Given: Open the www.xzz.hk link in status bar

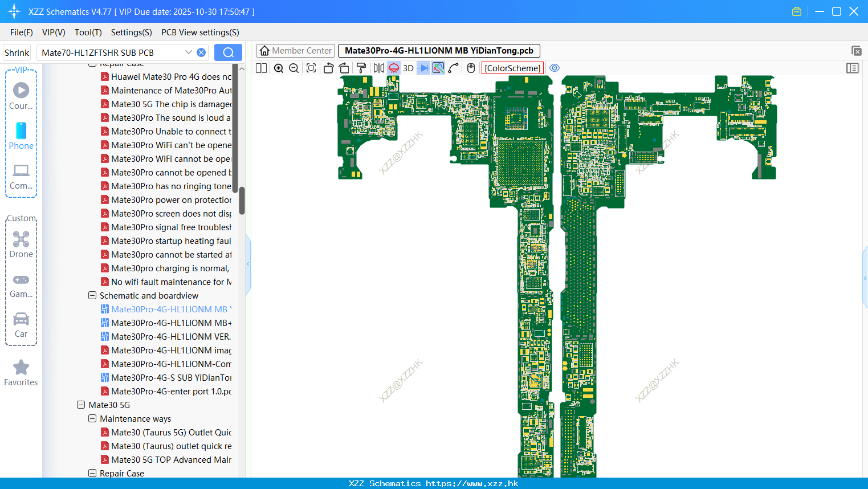Looking at the screenshot, I should point(472,483).
